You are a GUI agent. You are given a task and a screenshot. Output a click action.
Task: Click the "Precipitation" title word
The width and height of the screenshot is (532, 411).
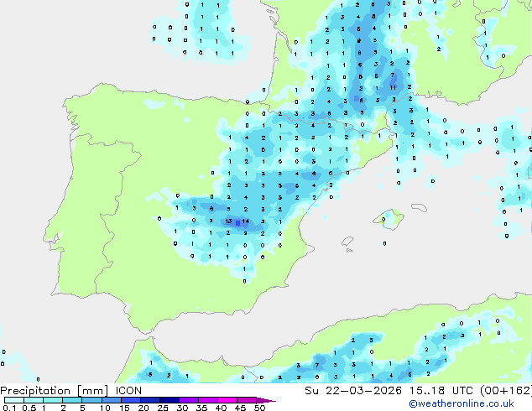coord(35,391)
